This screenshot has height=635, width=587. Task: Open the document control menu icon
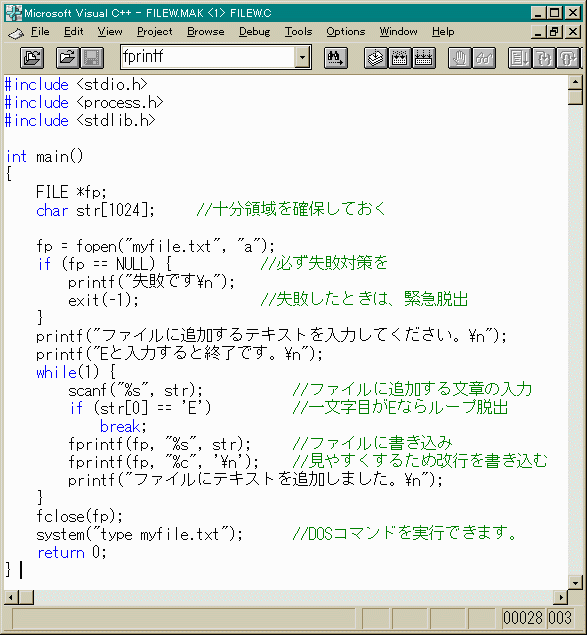(x=16, y=33)
